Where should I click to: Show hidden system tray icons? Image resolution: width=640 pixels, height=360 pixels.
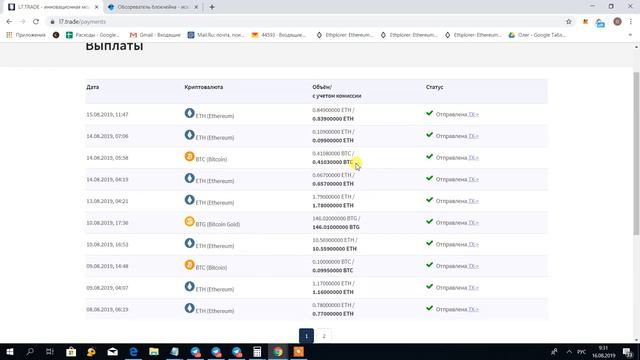(x=569, y=351)
